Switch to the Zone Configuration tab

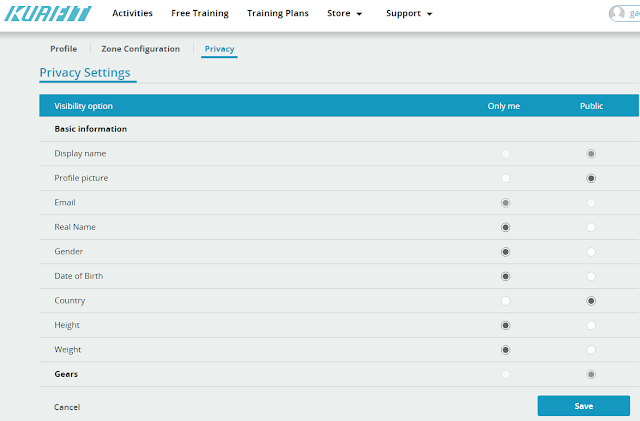pyautogui.click(x=140, y=49)
